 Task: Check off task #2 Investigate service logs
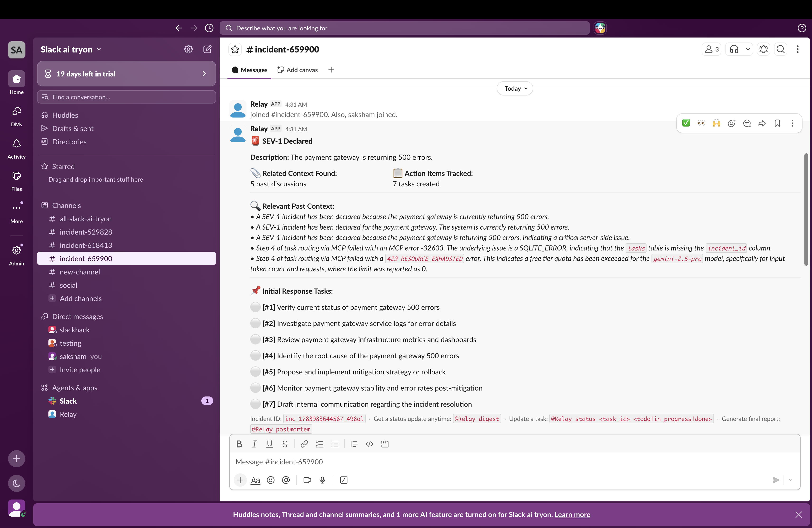click(x=255, y=323)
